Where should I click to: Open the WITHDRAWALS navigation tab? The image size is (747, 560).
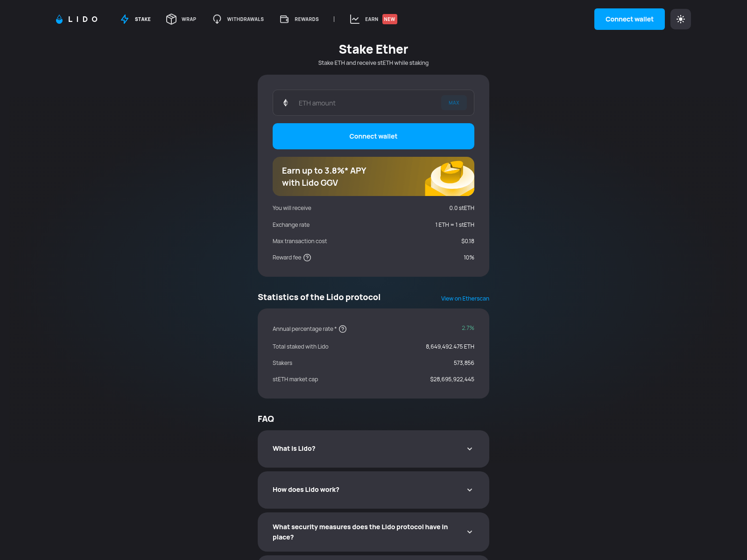(238, 19)
